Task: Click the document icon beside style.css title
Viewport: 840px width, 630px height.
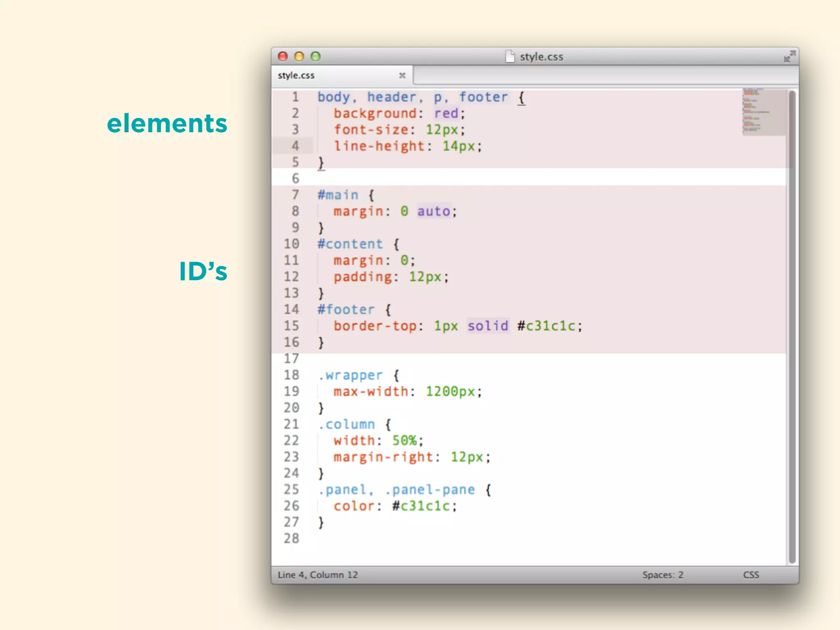Action: 510,57
